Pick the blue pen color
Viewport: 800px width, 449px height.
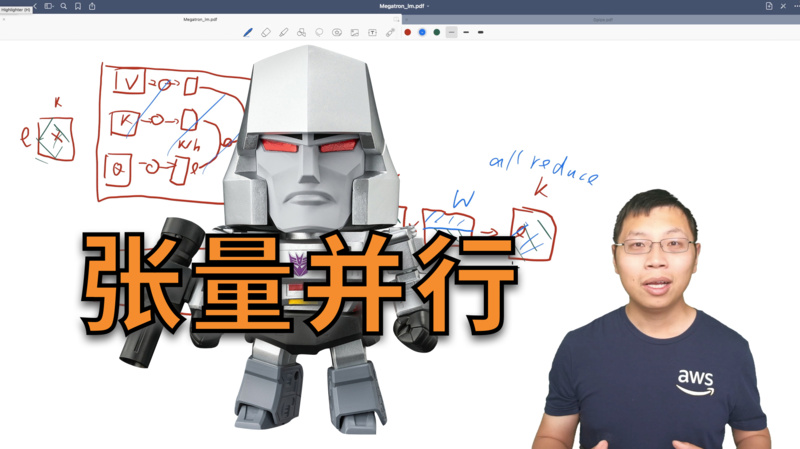click(422, 32)
